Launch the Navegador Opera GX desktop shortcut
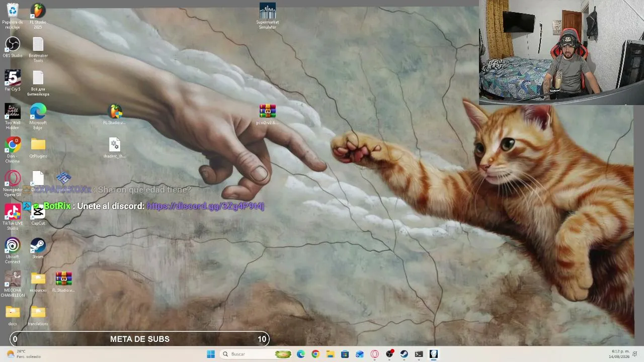Image resolution: width=644 pixels, height=362 pixels. coord(13,184)
